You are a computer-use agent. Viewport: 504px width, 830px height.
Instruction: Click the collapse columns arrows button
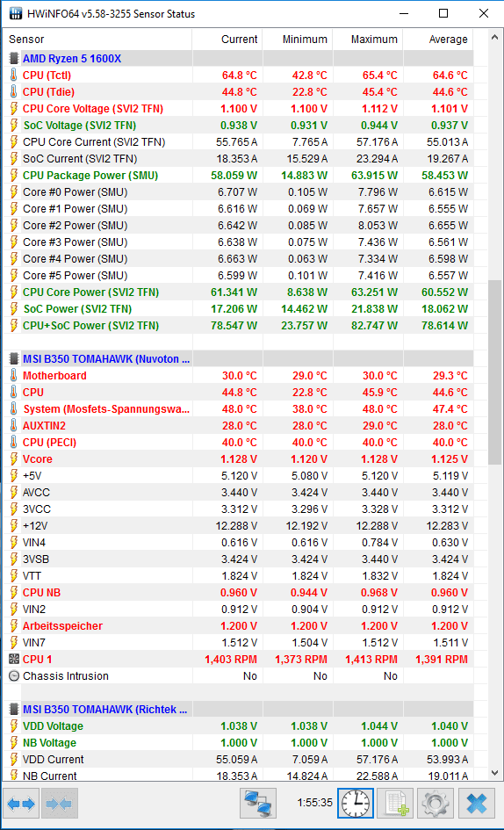pos(60,804)
